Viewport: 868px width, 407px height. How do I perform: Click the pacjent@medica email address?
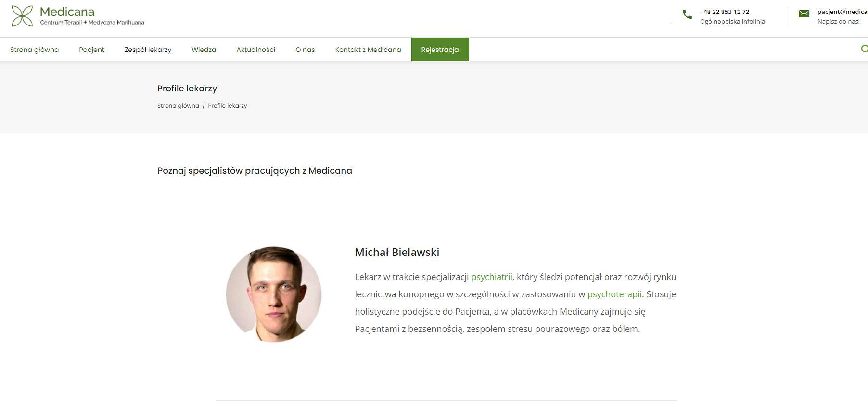[x=842, y=12]
